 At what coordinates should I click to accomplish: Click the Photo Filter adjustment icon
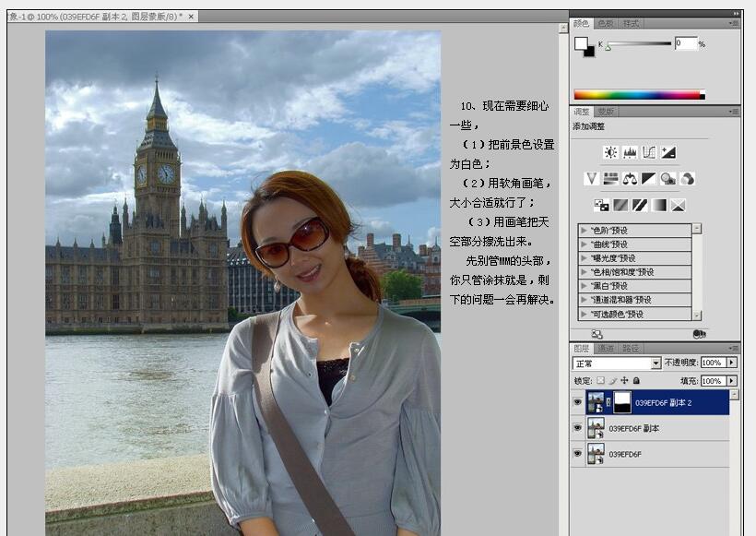point(668,179)
